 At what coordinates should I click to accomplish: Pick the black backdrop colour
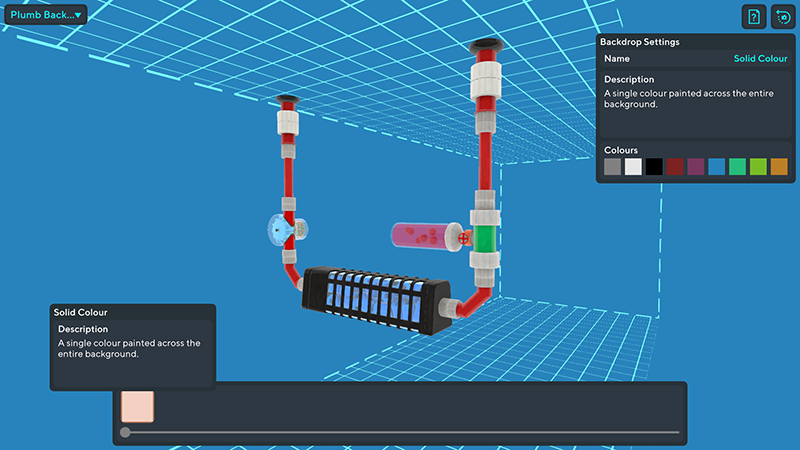(654, 167)
